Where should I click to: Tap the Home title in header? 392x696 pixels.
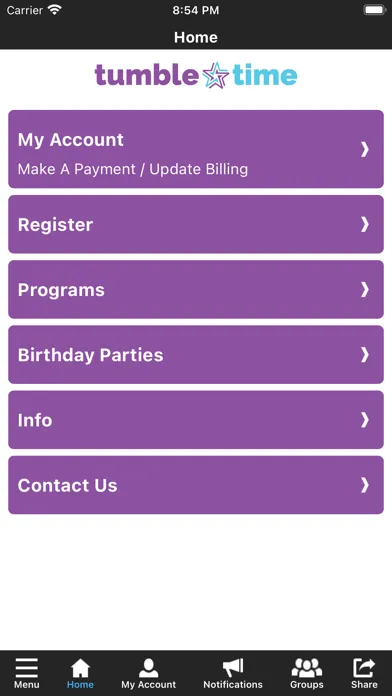click(196, 37)
